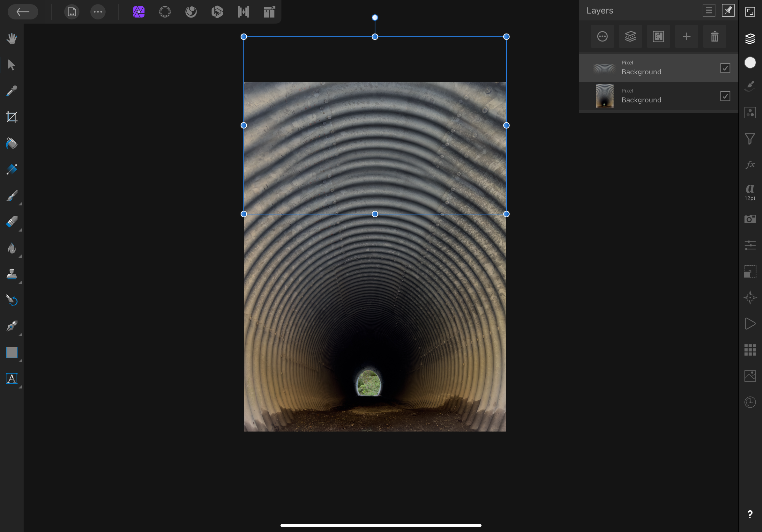Select the Rectangle shape tool
The width and height of the screenshot is (762, 532).
(x=11, y=352)
